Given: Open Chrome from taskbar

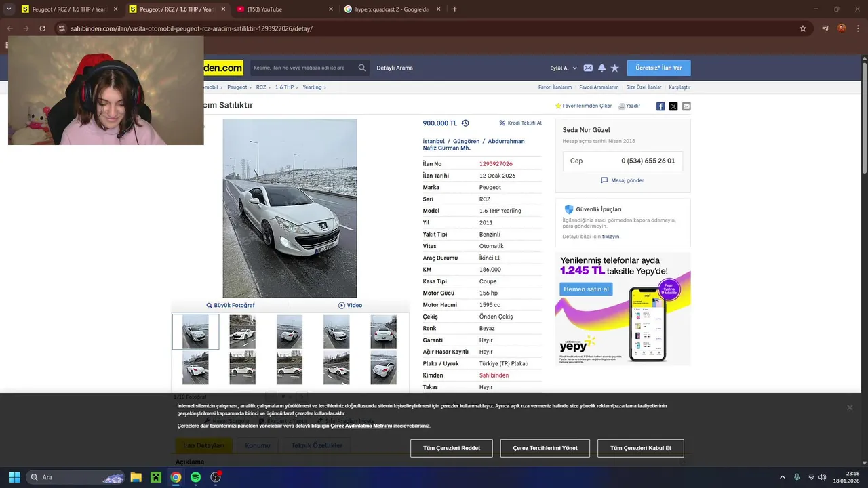Looking at the screenshot, I should tap(176, 477).
